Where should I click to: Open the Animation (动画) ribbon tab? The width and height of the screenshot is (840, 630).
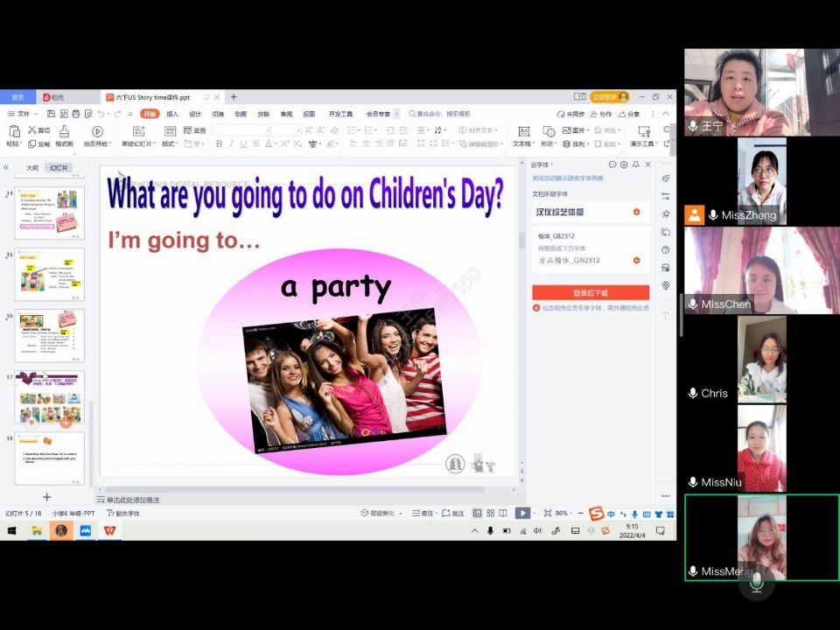coord(241,114)
